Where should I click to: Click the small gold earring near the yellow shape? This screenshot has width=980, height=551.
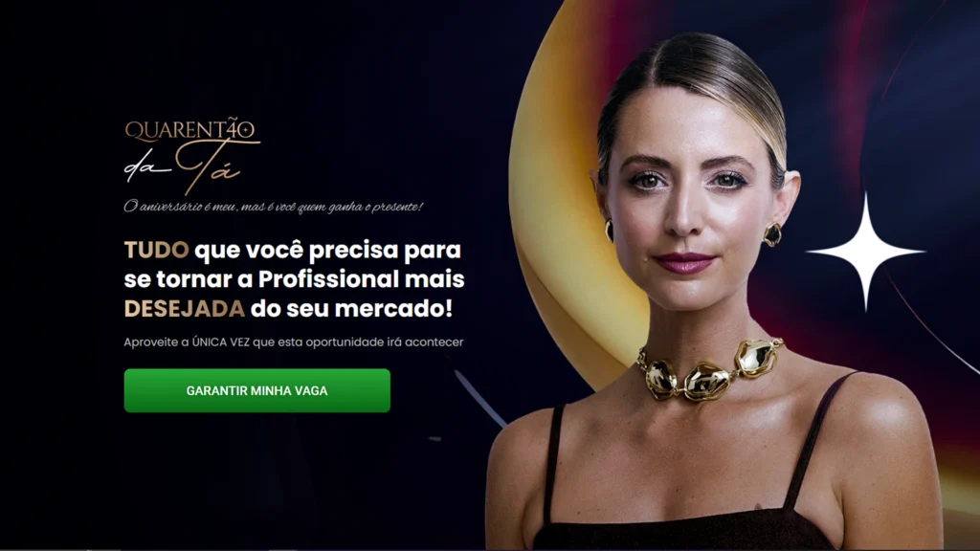point(609,231)
